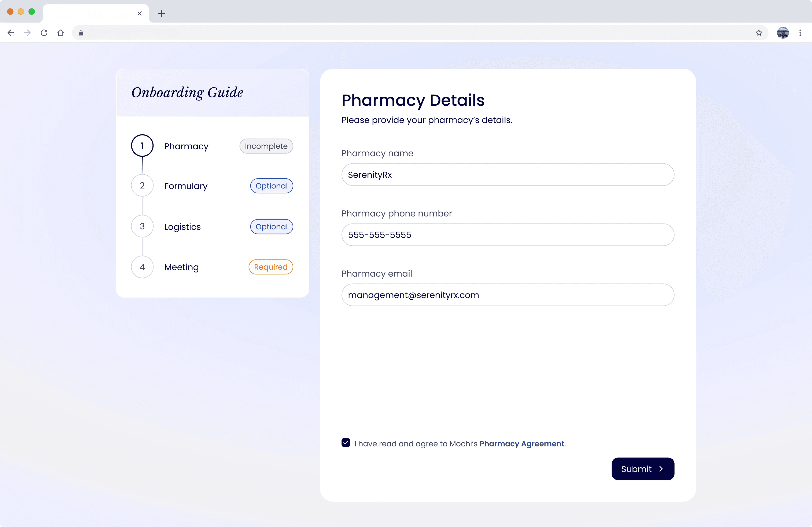The image size is (812, 527).
Task: Click the Incomplete badge next to Pharmacy
Action: (x=266, y=146)
